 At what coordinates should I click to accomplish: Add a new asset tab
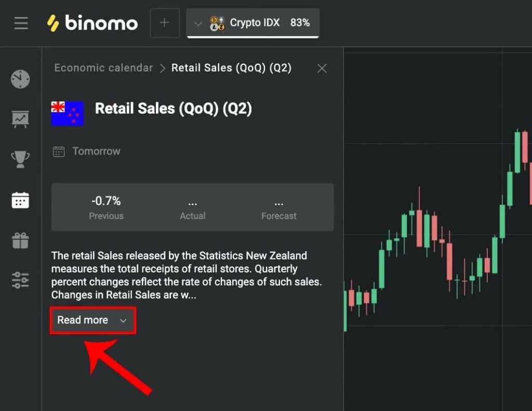click(x=164, y=23)
